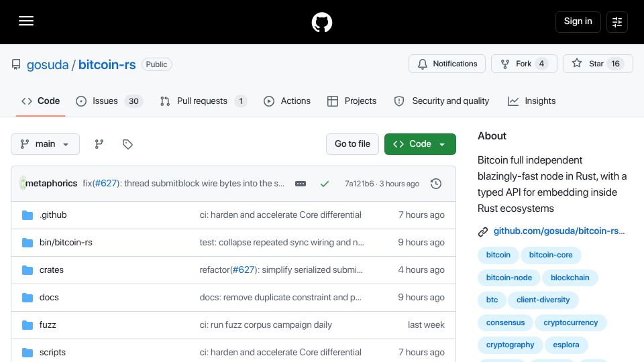The height and width of the screenshot is (362, 644).
Task: Open the scripts folder
Action: 52,353
